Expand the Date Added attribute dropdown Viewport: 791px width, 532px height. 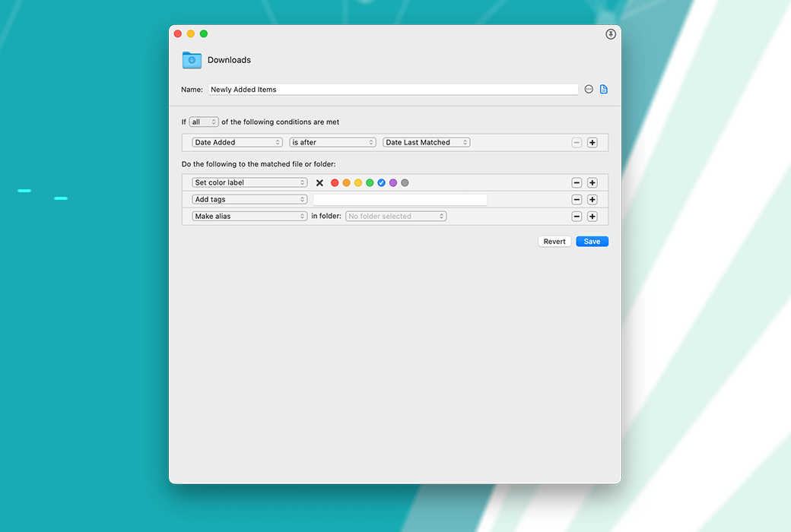[237, 143]
